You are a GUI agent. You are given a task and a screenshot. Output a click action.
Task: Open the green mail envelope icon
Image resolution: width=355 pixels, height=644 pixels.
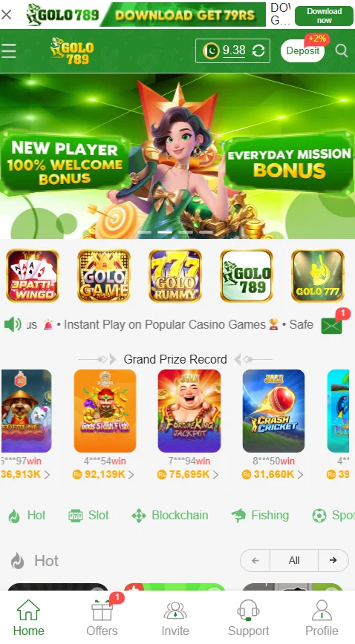coord(331,326)
